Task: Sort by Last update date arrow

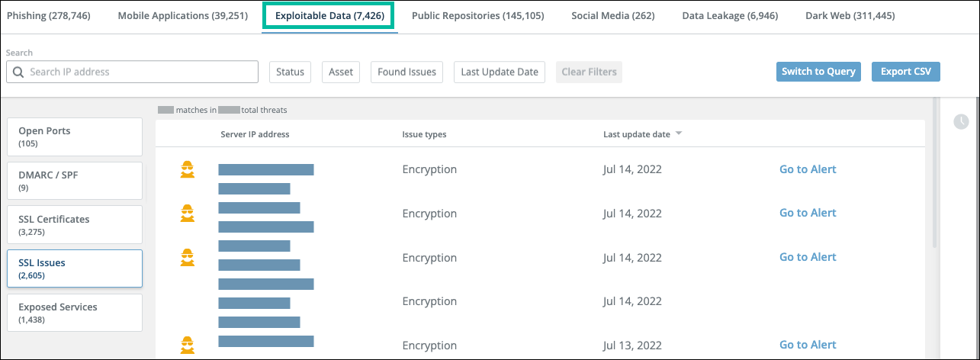Action: click(678, 134)
